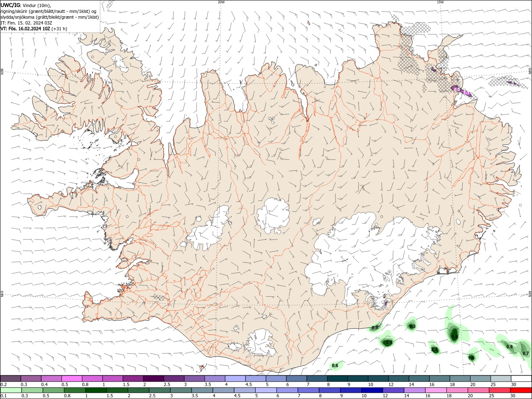Viewport: 532px width, 399px height.
Task: Click the 'Vindur (10m),' title text
Action: [x=37, y=5]
